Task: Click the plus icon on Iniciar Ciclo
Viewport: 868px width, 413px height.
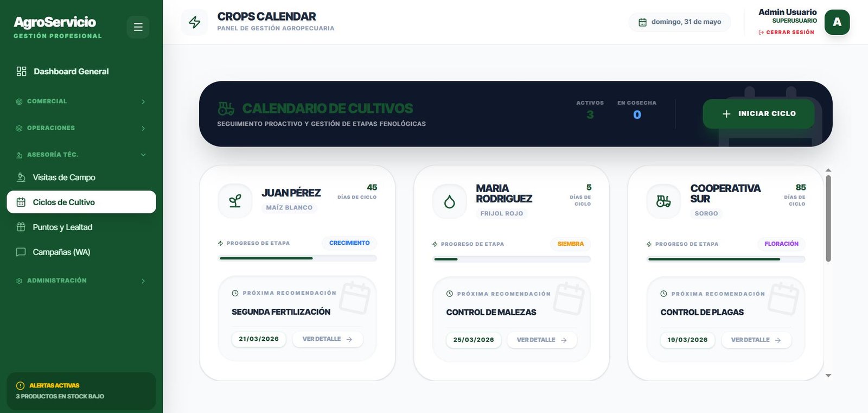Action: pos(726,114)
